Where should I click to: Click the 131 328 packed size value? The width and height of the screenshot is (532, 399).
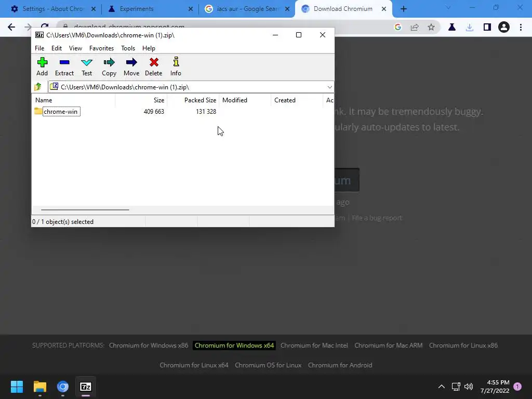click(206, 112)
